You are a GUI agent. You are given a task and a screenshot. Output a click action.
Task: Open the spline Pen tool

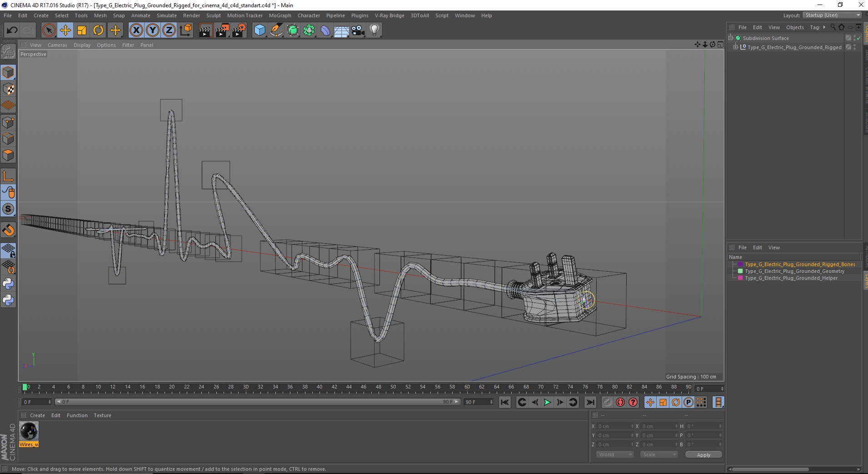click(276, 30)
